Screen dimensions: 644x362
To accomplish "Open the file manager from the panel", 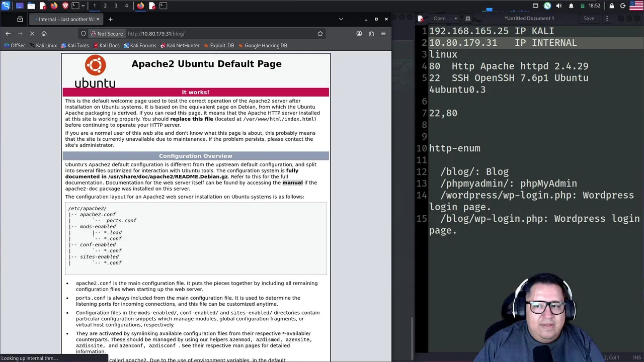I will pyautogui.click(x=31, y=6).
